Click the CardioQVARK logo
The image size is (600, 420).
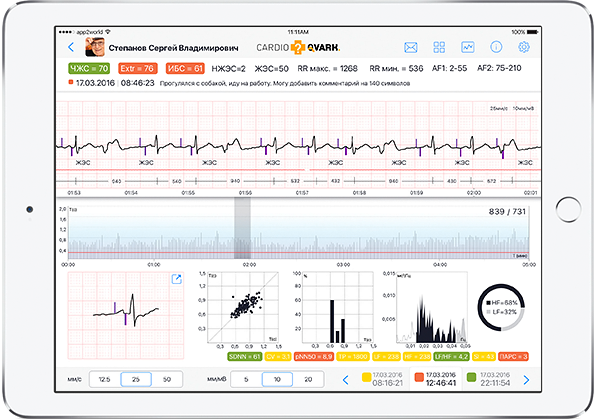click(298, 47)
